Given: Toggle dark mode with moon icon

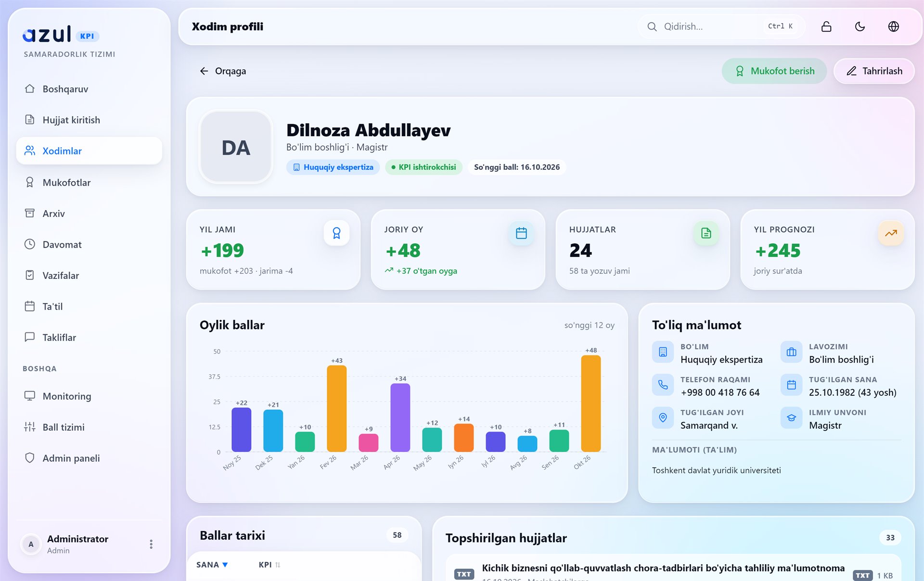Looking at the screenshot, I should pyautogui.click(x=860, y=26).
